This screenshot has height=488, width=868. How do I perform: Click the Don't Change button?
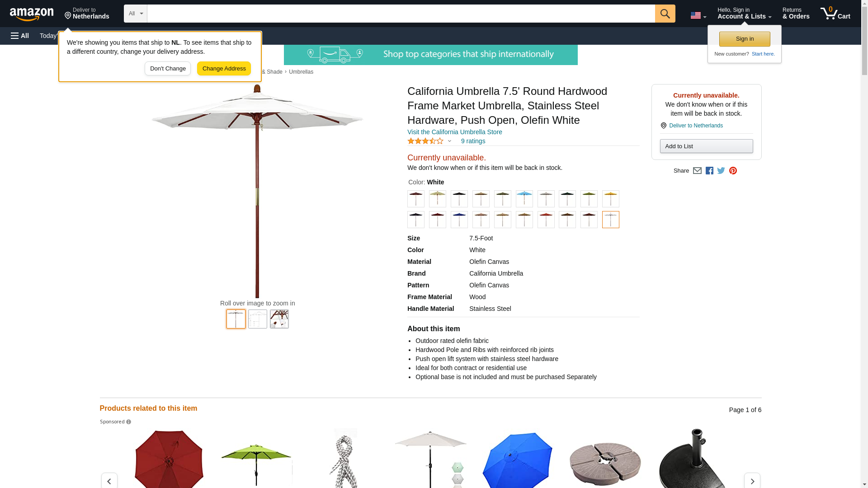(x=168, y=69)
